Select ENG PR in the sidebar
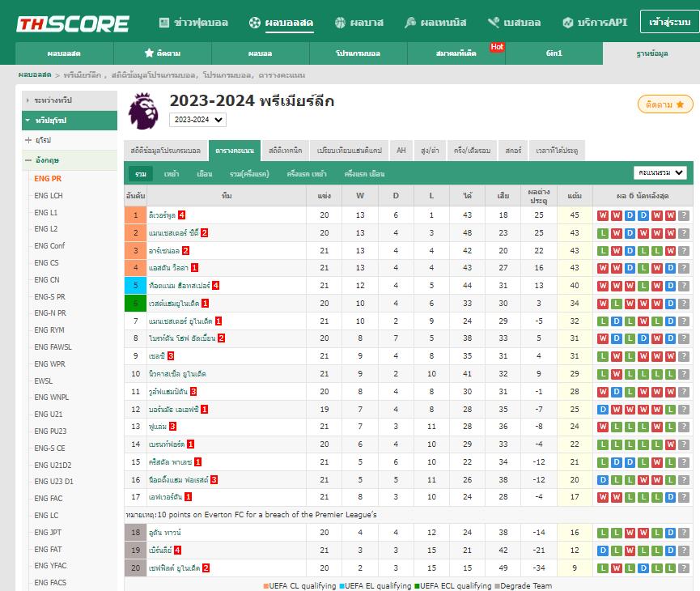Screen dimensions: 700x591 click(x=49, y=178)
